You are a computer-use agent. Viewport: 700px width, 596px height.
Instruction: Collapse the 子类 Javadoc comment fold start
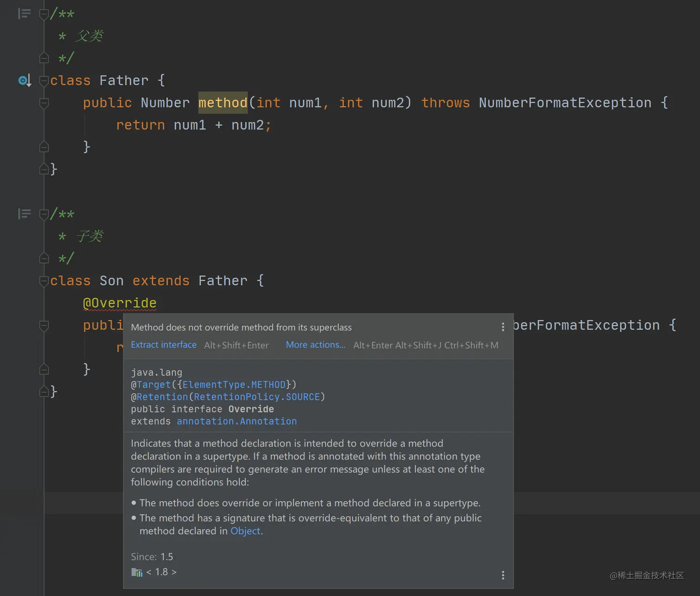tap(44, 214)
